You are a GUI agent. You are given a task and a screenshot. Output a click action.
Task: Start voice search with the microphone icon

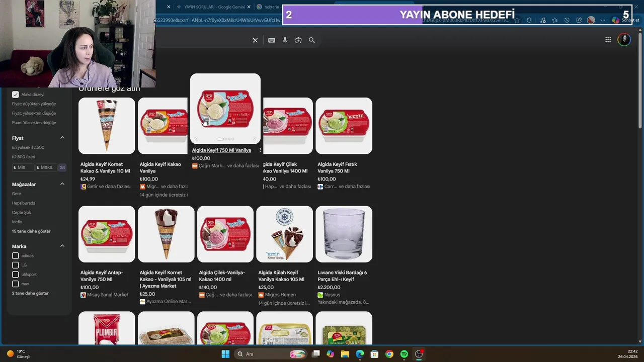tap(285, 40)
